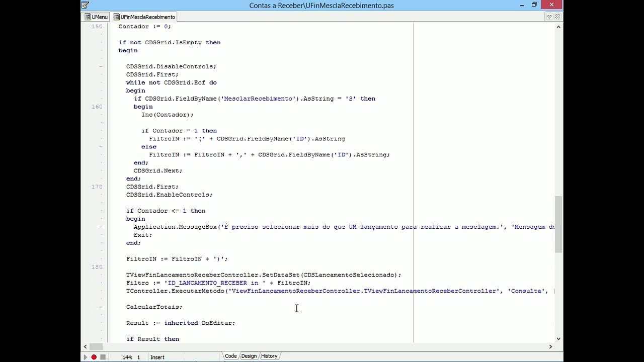
Task: Close the current editor page
Action: (557, 17)
